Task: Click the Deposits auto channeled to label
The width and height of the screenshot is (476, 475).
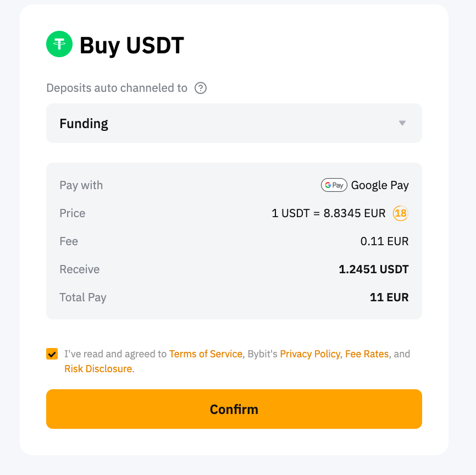Action: click(x=117, y=88)
